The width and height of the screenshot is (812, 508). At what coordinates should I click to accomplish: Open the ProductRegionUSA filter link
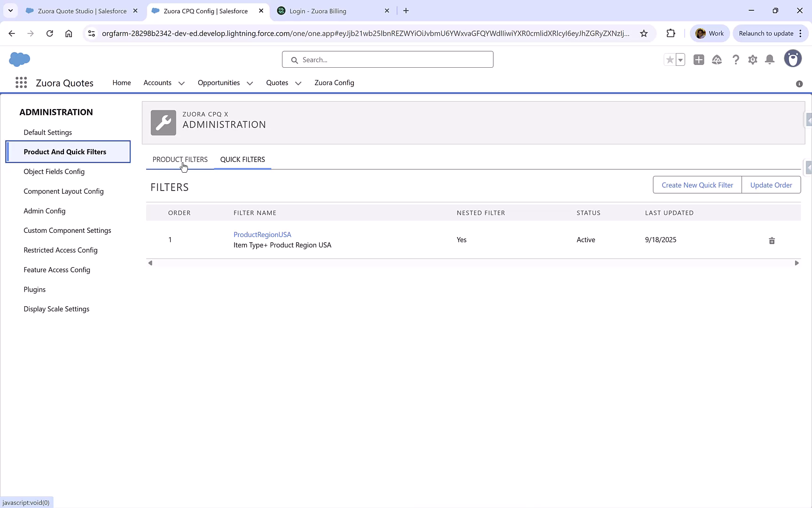point(262,234)
